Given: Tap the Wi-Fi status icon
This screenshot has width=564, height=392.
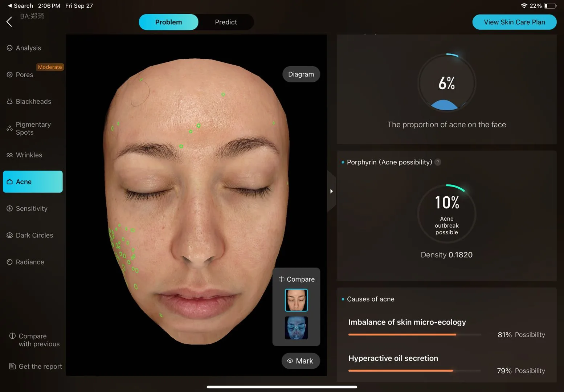Looking at the screenshot, I should (524, 6).
